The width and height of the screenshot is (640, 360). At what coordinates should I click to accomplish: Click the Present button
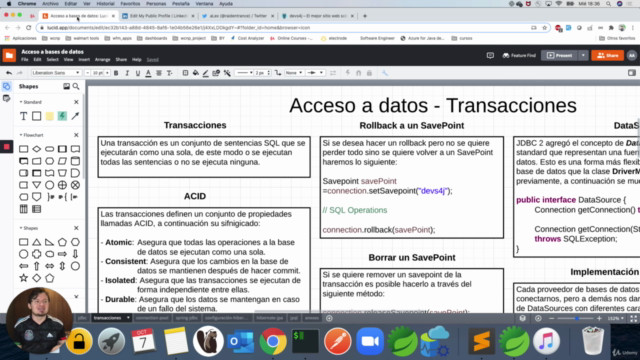(x=559, y=56)
